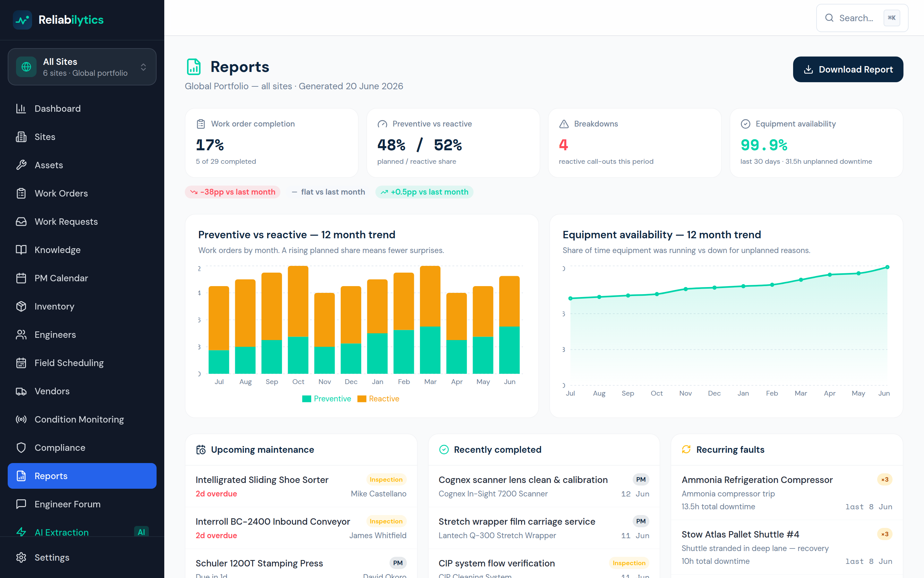Screen dimensions: 924x578
Task: Click the Sites building icon
Action: (21, 137)
